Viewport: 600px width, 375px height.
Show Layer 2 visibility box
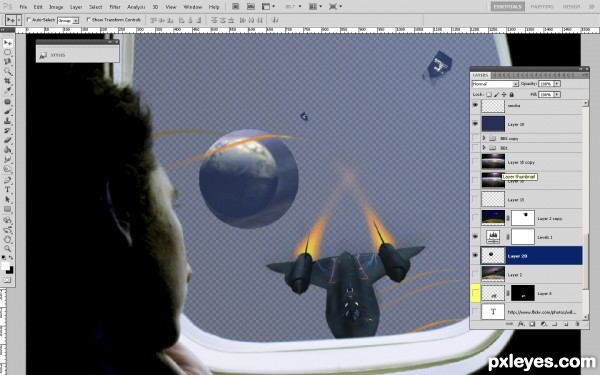tap(475, 274)
